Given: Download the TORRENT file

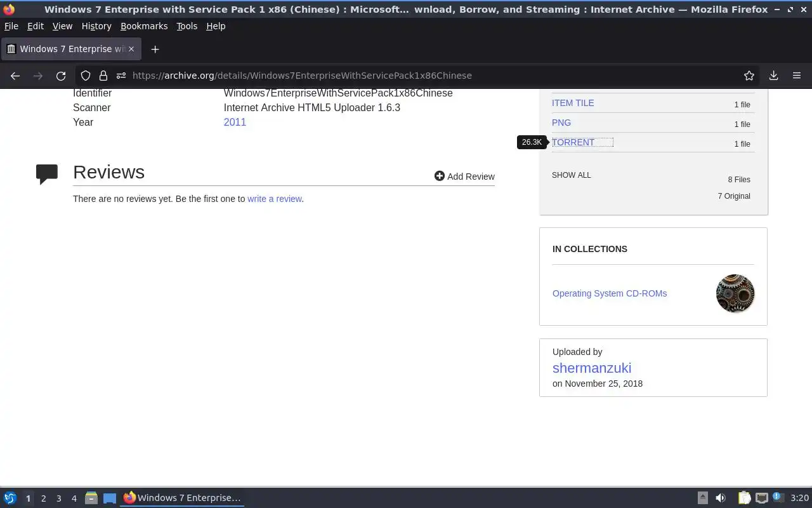Looking at the screenshot, I should (x=573, y=142).
